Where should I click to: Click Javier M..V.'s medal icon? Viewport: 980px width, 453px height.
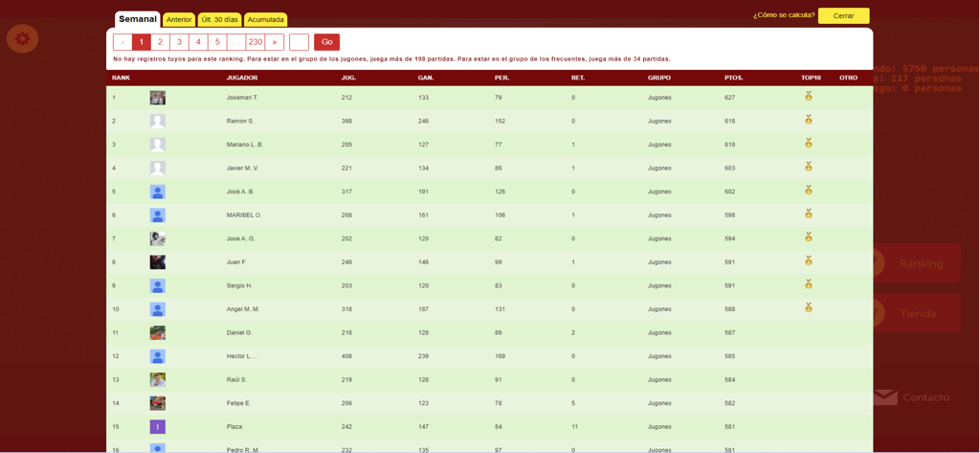808,167
